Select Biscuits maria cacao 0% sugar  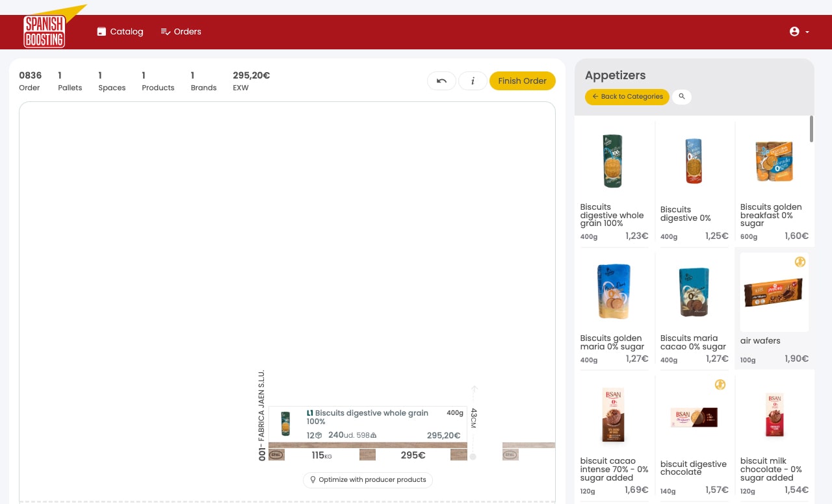(x=694, y=309)
